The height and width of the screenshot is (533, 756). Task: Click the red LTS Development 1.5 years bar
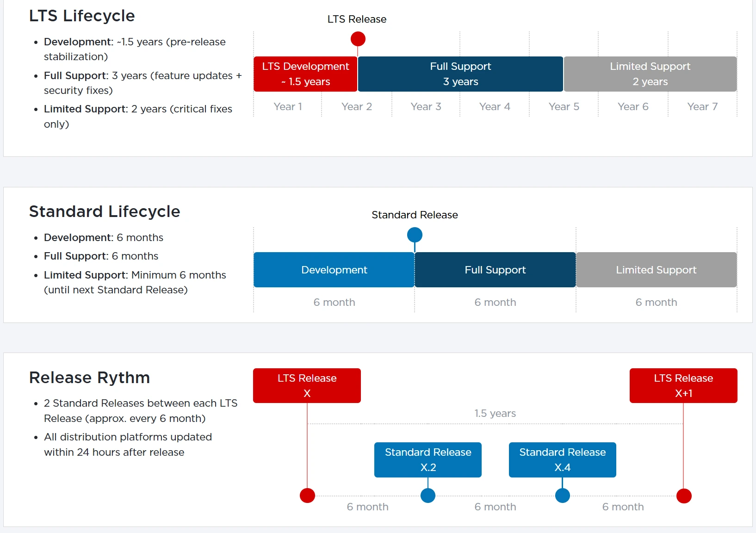coord(305,74)
